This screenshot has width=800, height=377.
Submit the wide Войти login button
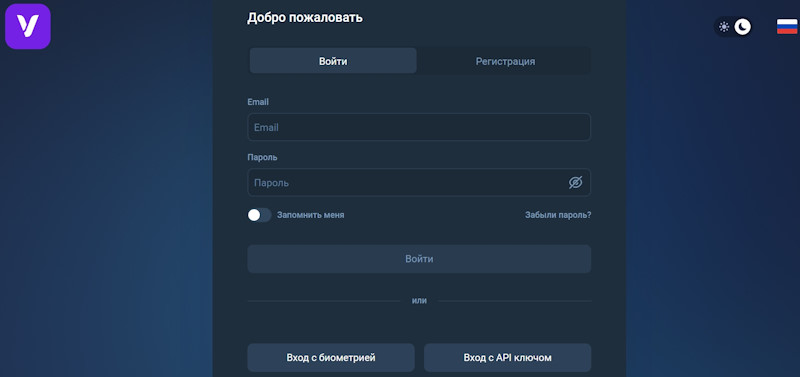click(x=419, y=259)
